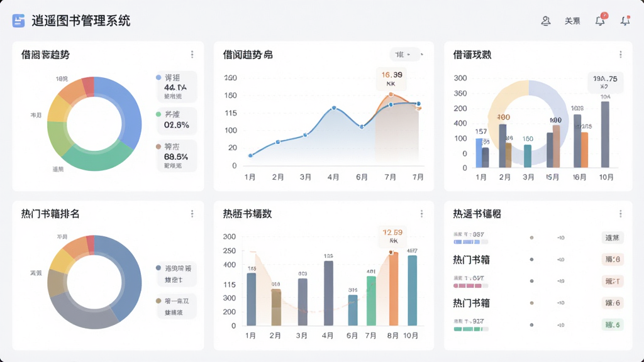Image resolution: width=644 pixels, height=362 pixels.
Task: Click the red segment of the 02.6% donut chart
Action: pyautogui.click(x=88, y=86)
